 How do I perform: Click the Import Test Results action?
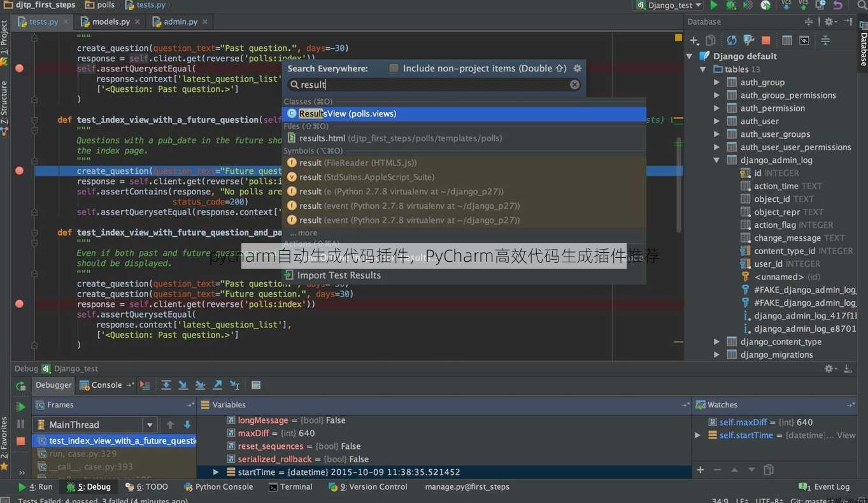pos(464,276)
